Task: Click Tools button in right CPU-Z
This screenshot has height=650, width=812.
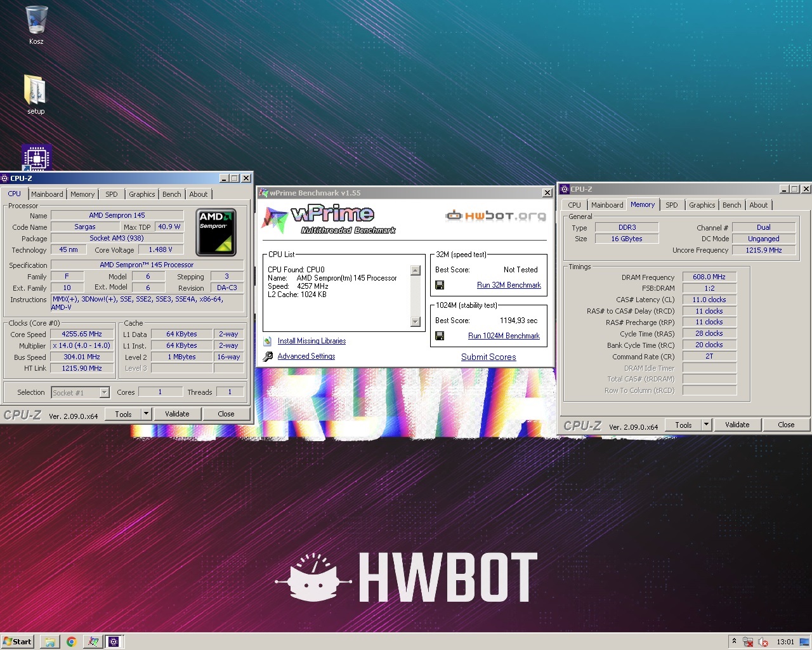Action: pos(683,425)
